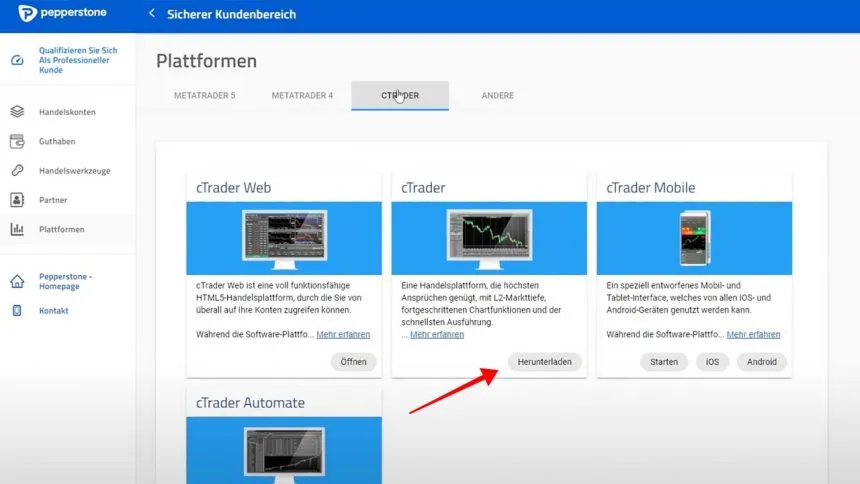The height and width of the screenshot is (484, 860).
Task: Switch to the MetaTrader 4 tab
Action: [302, 96]
